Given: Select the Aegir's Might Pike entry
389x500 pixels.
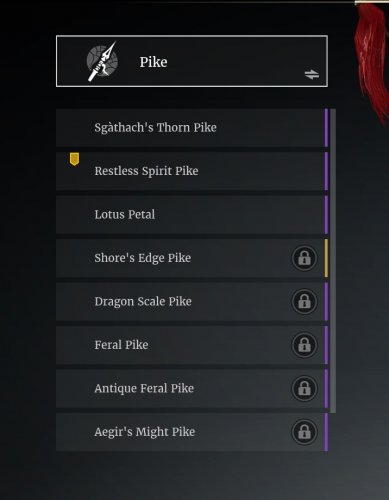Looking at the screenshot, I should (192, 432).
